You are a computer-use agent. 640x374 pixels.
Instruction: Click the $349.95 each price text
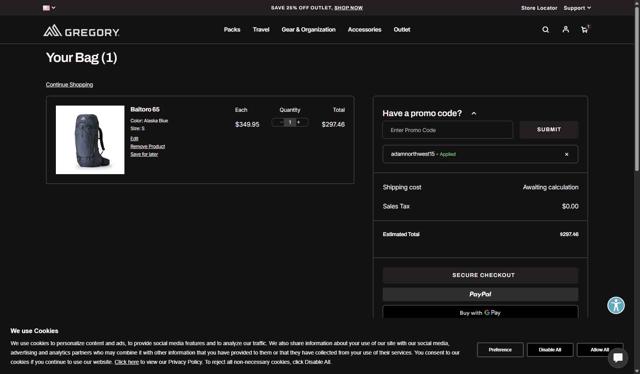click(247, 125)
